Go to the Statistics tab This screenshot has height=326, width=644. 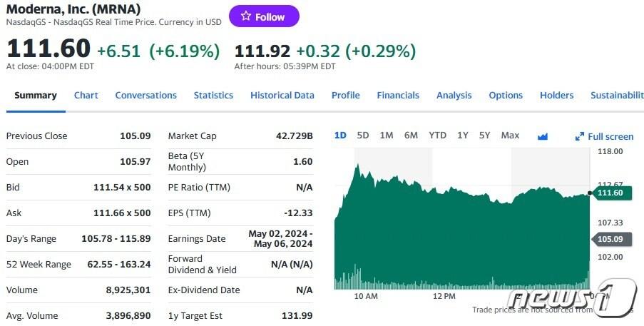[x=213, y=96]
